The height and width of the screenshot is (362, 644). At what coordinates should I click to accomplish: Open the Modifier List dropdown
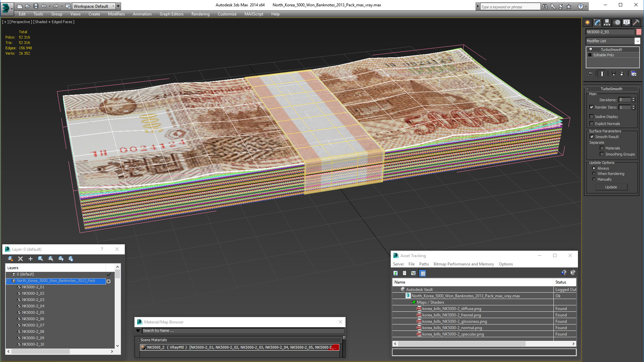coord(613,41)
